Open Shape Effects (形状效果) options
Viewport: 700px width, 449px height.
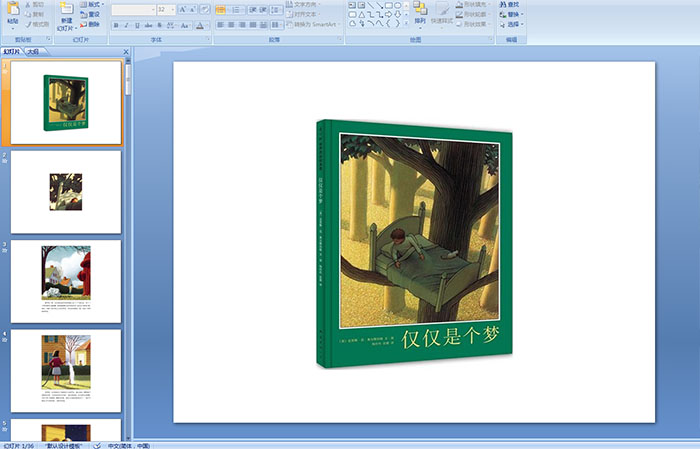pos(473,24)
